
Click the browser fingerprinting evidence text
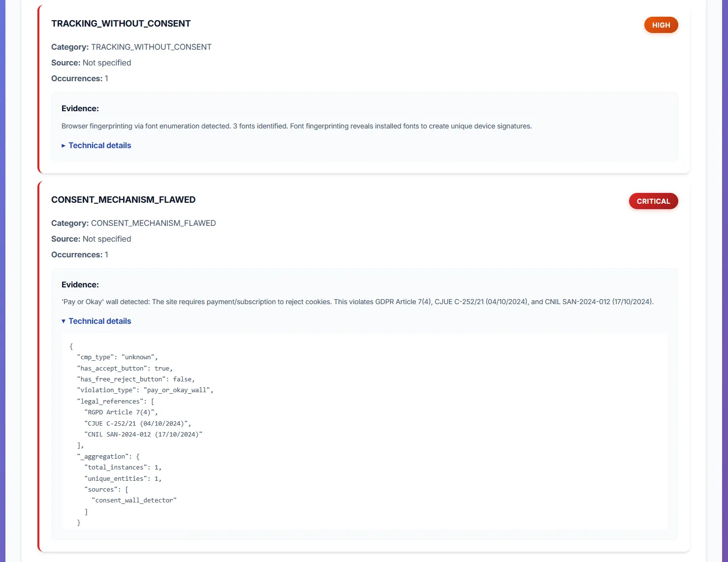click(x=296, y=126)
